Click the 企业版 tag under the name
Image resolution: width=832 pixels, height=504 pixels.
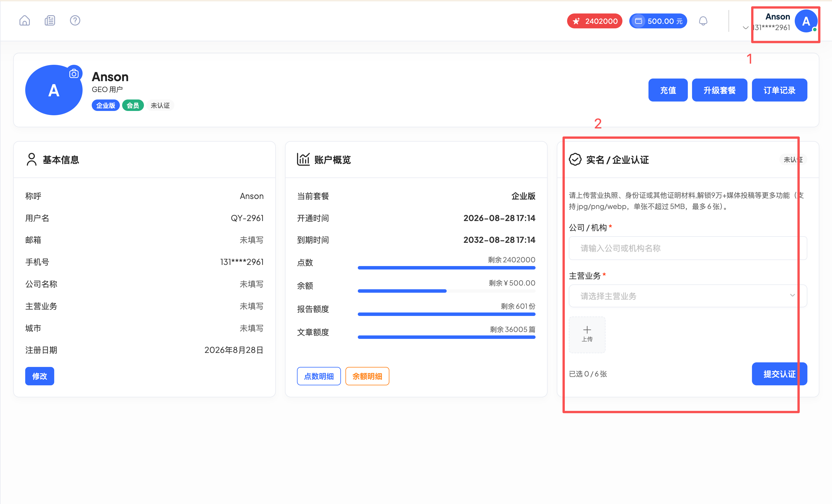point(106,105)
